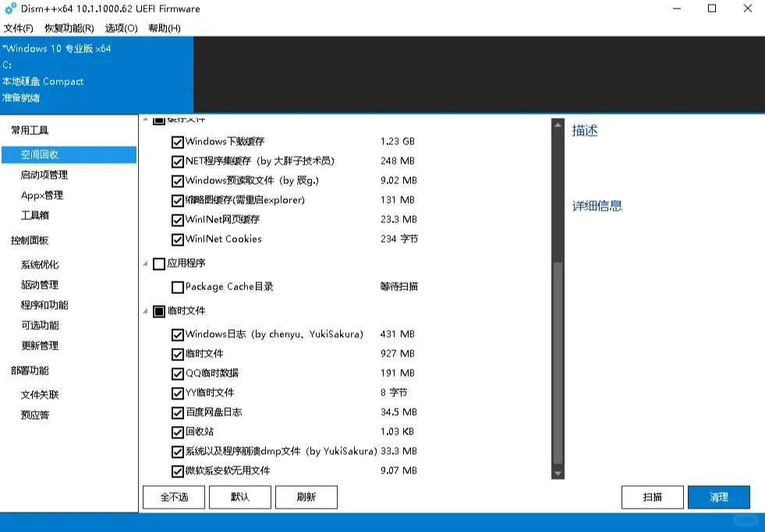The image size is (765, 532).
Task: Collapse the 应用程序 group
Action: tap(145, 264)
